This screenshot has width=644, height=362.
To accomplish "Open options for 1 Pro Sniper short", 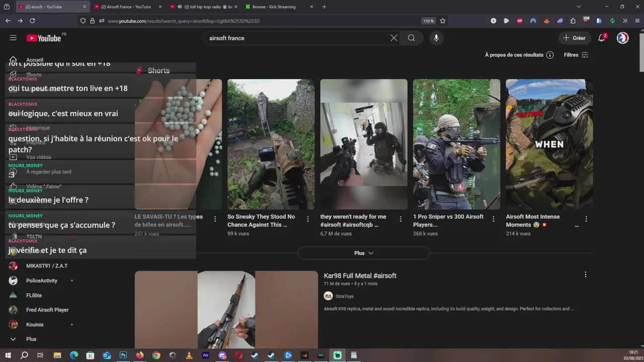I will click(x=494, y=219).
